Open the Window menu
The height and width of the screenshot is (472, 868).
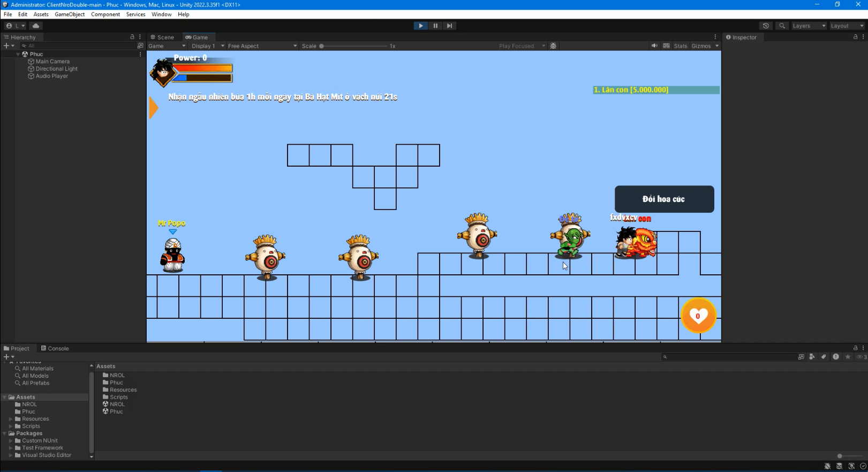click(x=161, y=14)
